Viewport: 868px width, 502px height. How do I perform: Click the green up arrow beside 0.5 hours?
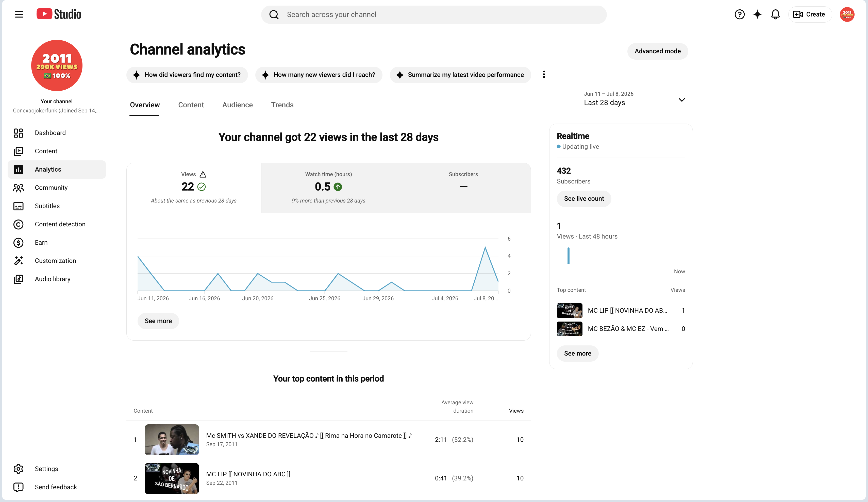(x=338, y=187)
